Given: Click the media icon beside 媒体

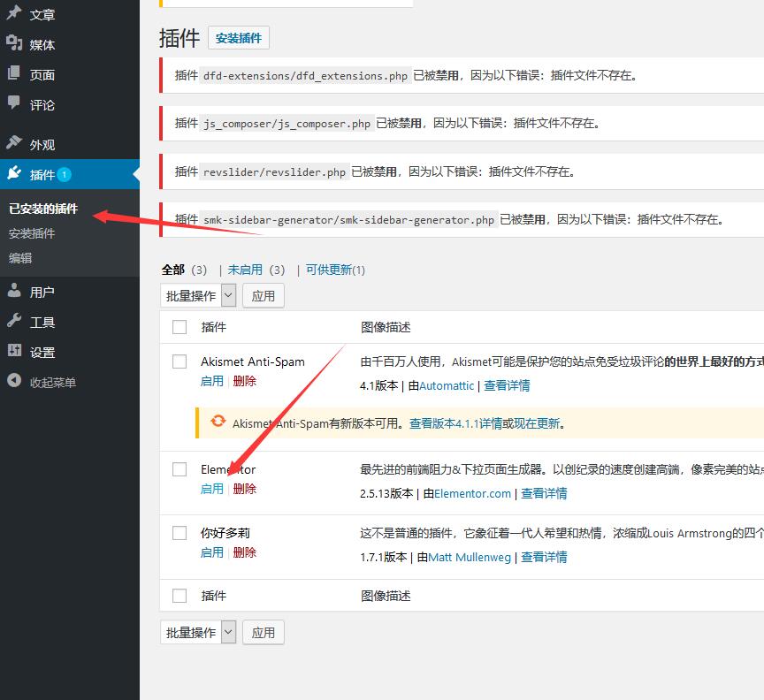Looking at the screenshot, I should pos(14,43).
